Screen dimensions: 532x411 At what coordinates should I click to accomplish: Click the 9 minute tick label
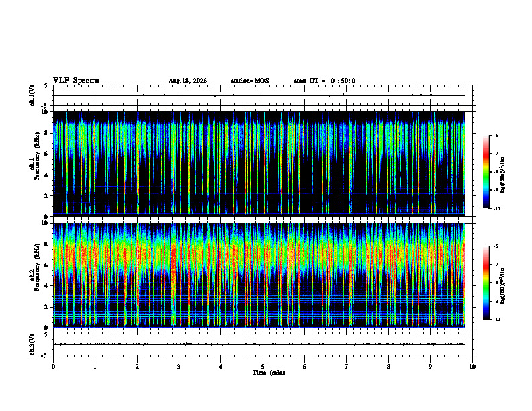click(430, 367)
